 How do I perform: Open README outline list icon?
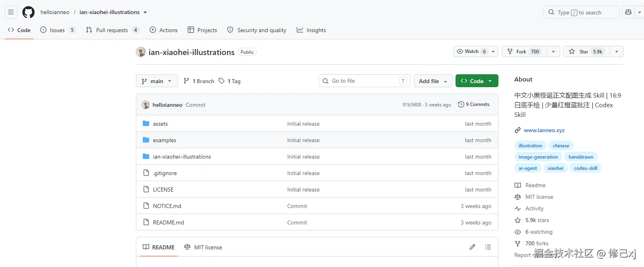tap(488, 247)
